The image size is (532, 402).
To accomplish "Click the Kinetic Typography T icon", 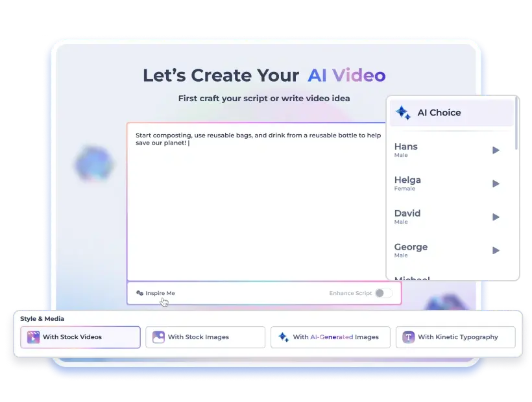I will click(408, 337).
